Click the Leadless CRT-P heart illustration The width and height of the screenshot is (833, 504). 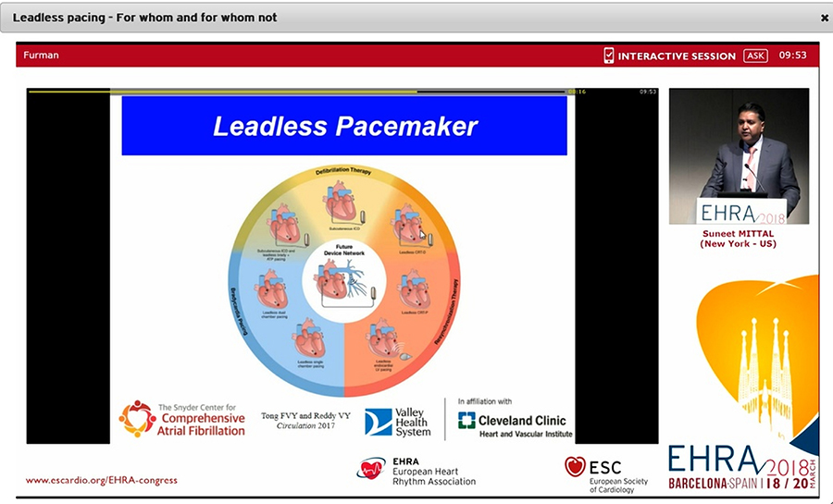414,287
